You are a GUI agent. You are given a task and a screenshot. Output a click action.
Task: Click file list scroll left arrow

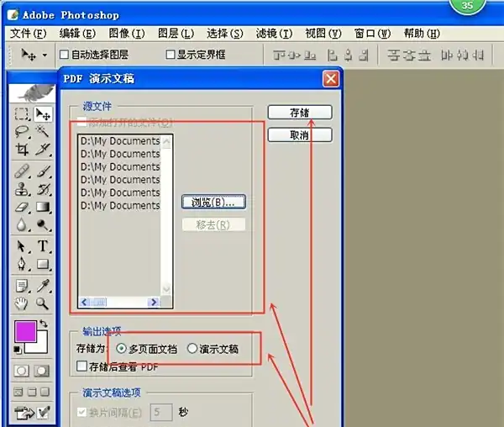[84, 302]
